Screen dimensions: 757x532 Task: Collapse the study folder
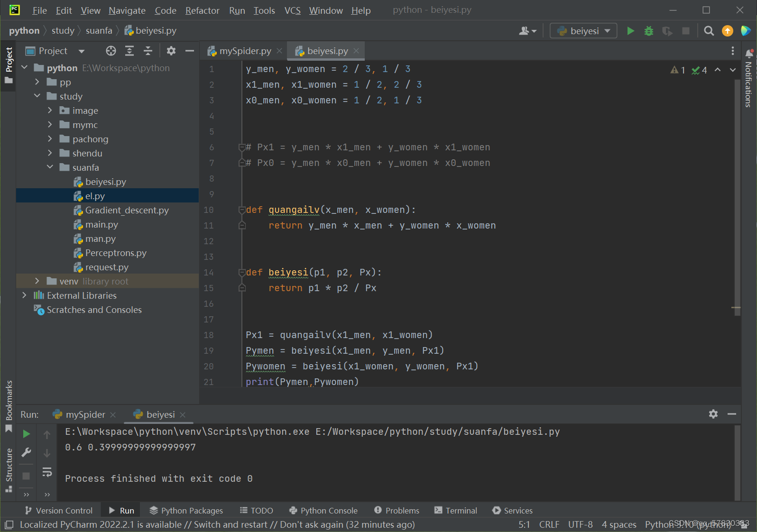tap(37, 96)
